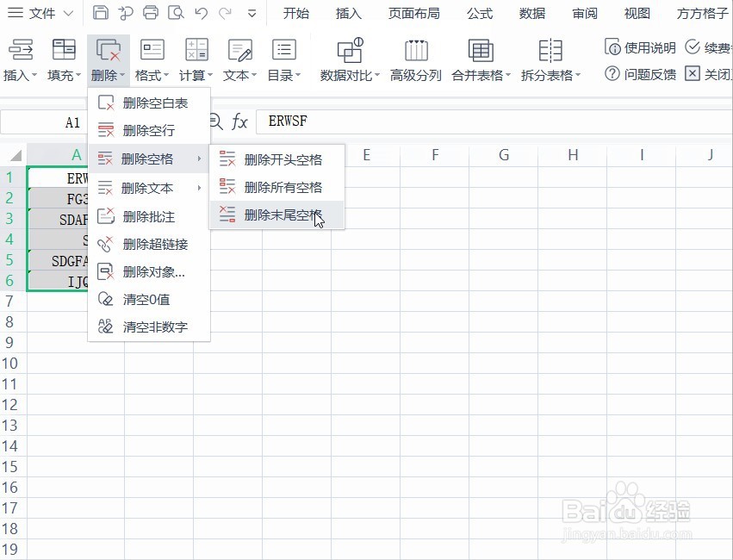Switch to the 审阅 tab
The image size is (733, 560).
585,14
